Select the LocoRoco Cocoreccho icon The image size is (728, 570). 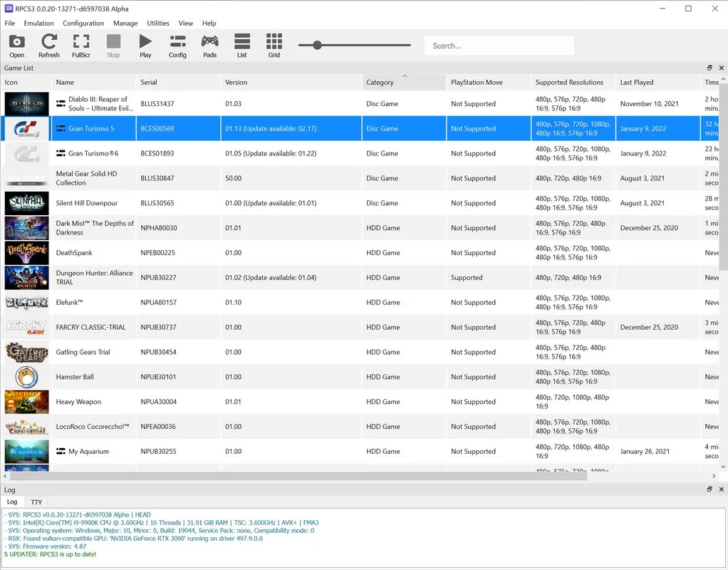click(26, 427)
